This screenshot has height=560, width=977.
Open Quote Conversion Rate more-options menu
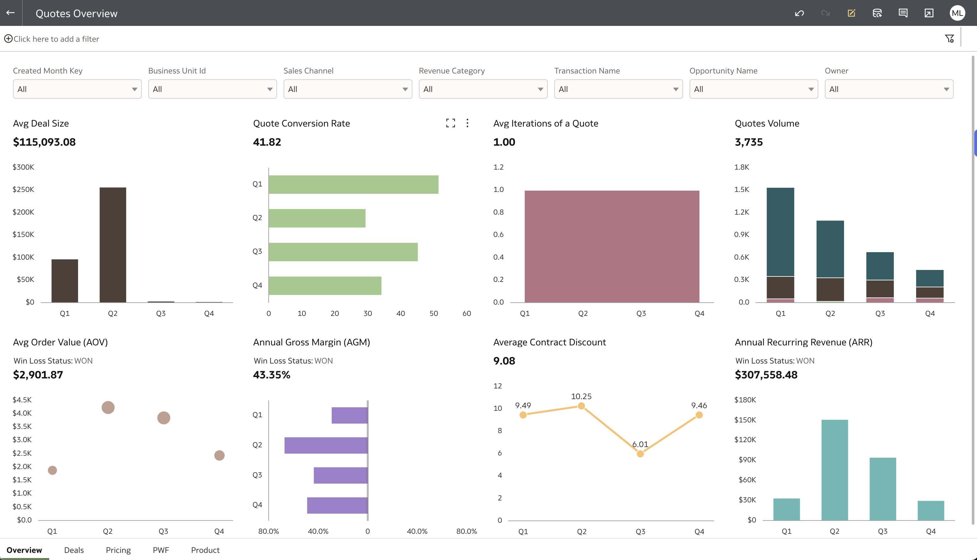[x=467, y=123]
